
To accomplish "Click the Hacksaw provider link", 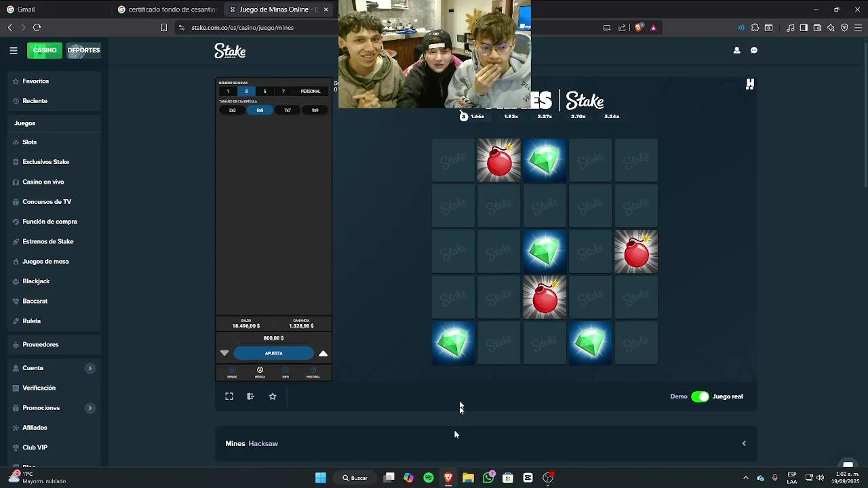I will 263,444.
